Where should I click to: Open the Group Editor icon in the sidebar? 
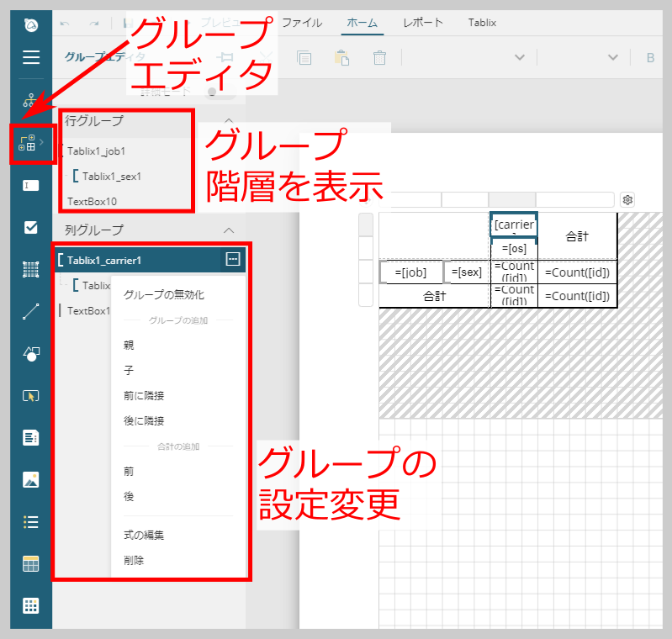point(27,143)
